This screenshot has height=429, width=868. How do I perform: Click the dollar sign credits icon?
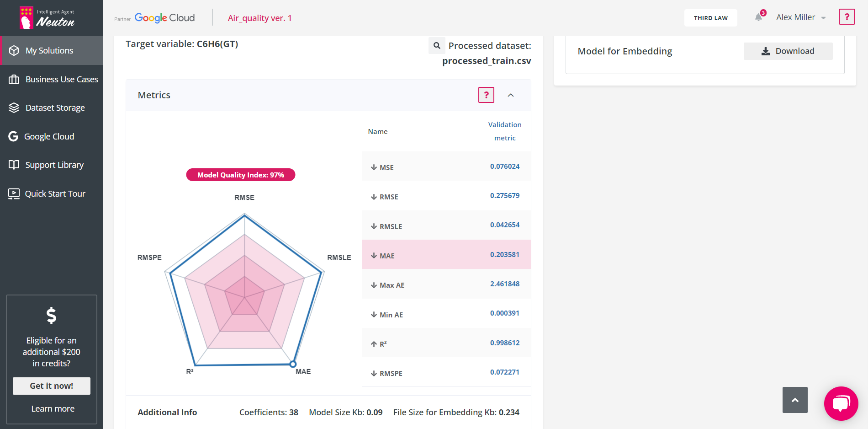52,316
